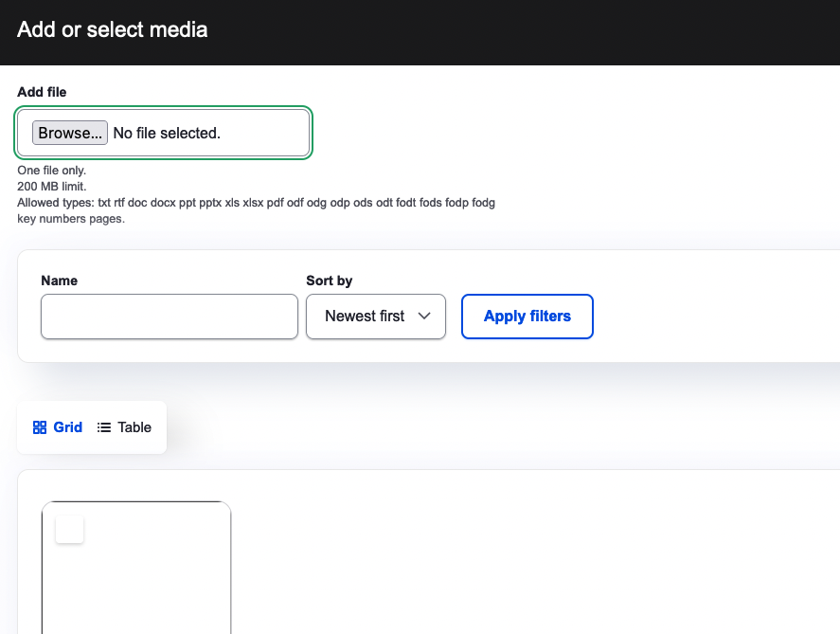The height and width of the screenshot is (634, 840).
Task: Click empty space inside the file upload box
Action: click(x=270, y=134)
